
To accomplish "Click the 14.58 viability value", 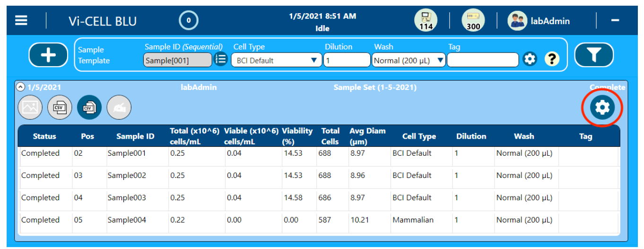I will (x=293, y=198).
